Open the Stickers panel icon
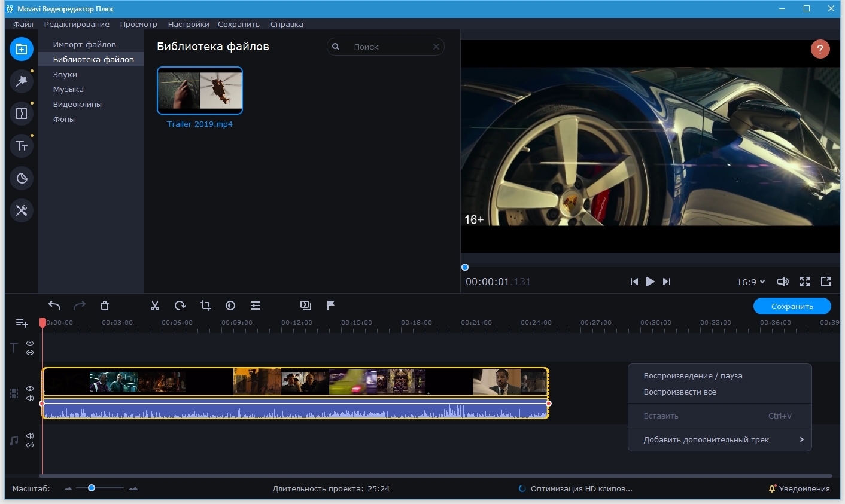The image size is (845, 504). (x=21, y=178)
